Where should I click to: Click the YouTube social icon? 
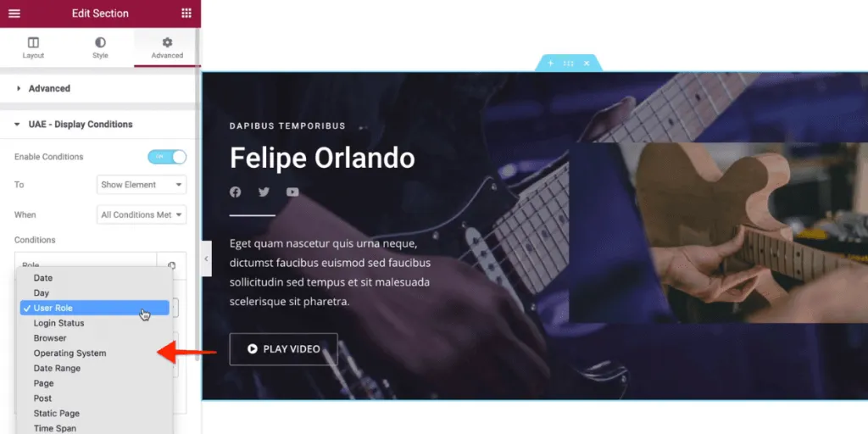[x=292, y=192]
